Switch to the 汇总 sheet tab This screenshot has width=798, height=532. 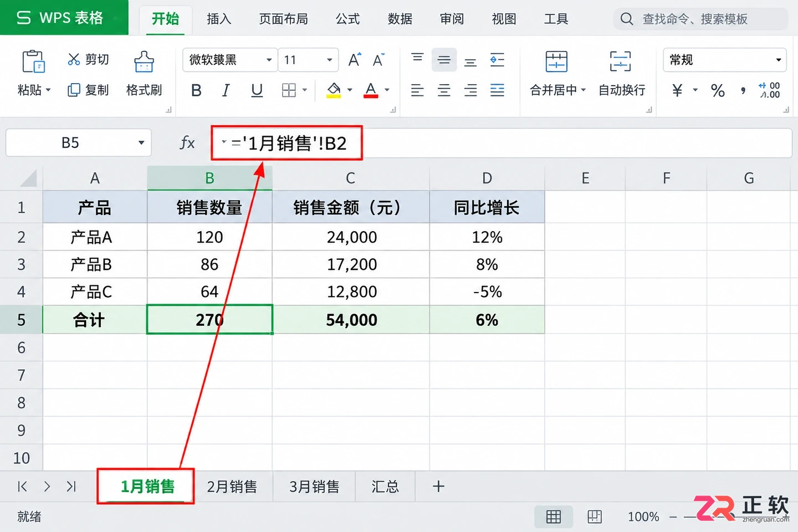point(385,487)
